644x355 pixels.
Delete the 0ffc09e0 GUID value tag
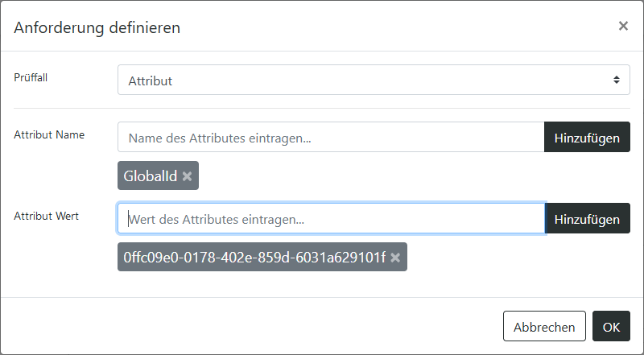(x=395, y=258)
